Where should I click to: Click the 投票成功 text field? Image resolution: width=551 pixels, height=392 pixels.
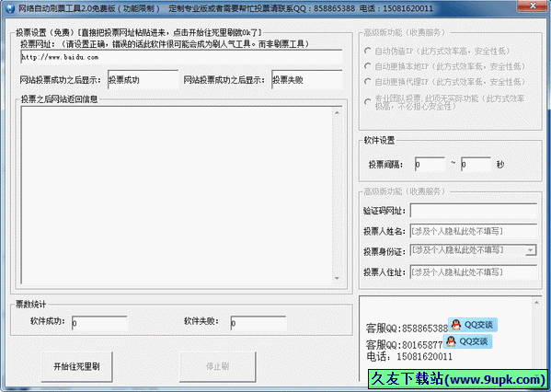pos(143,80)
